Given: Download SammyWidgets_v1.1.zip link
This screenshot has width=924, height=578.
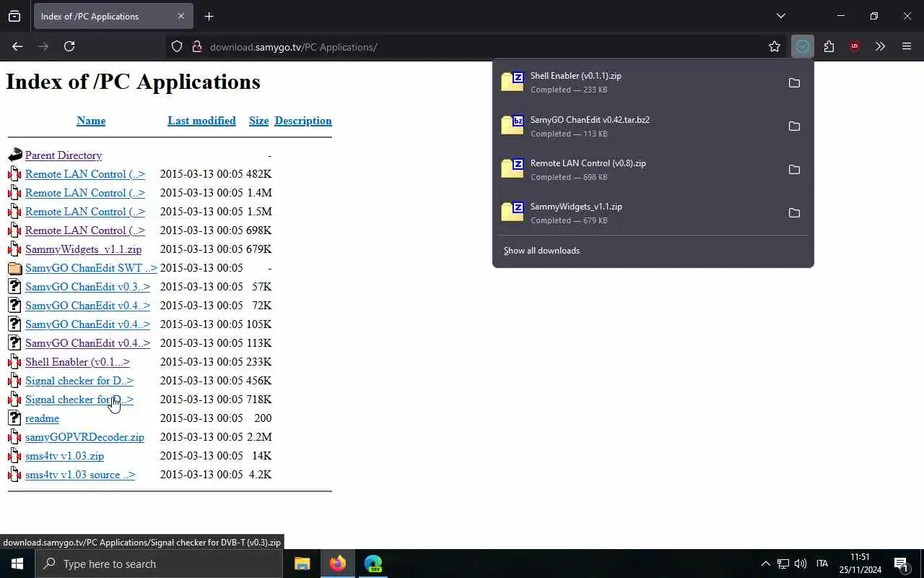Looking at the screenshot, I should pyautogui.click(x=83, y=249).
